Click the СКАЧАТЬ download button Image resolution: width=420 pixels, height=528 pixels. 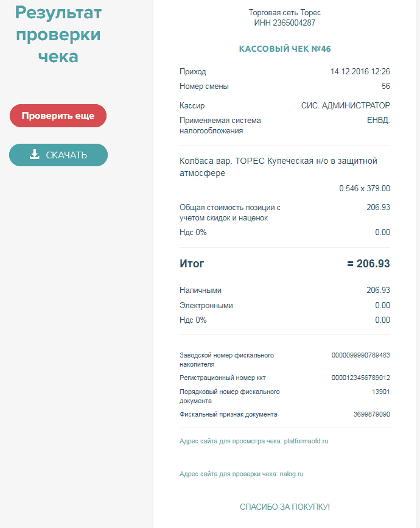58,155
